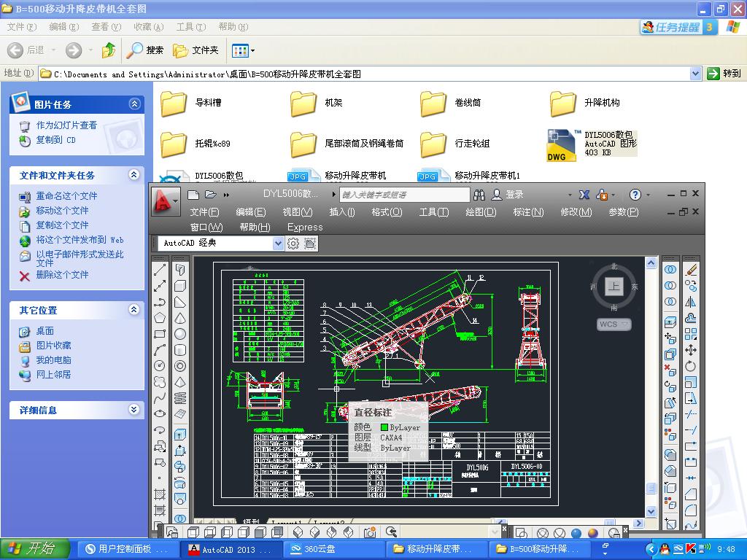Select the Hatch tool
The image size is (747, 560).
tap(160, 494)
